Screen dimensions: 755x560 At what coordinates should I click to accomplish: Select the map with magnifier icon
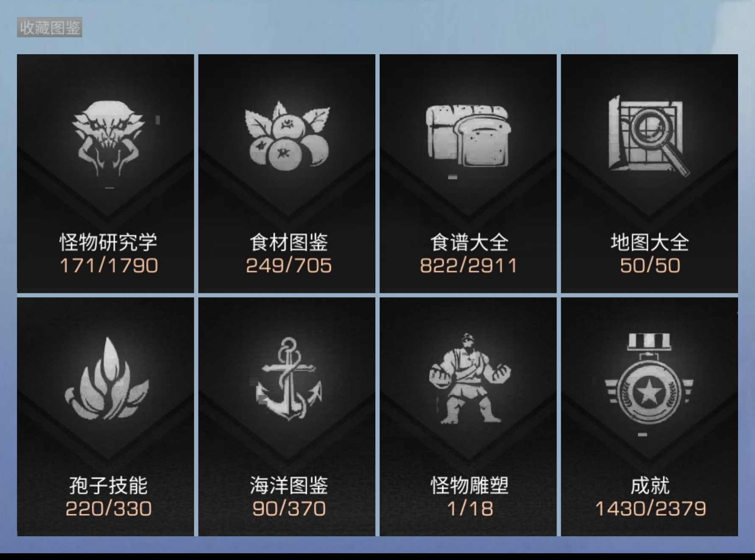(x=648, y=135)
